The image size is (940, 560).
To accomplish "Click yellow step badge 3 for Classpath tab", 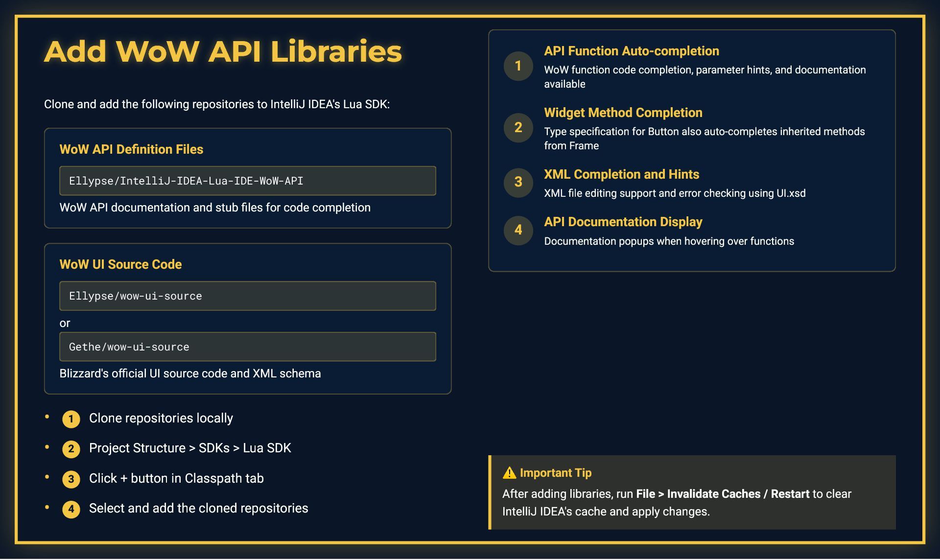I will 71,479.
